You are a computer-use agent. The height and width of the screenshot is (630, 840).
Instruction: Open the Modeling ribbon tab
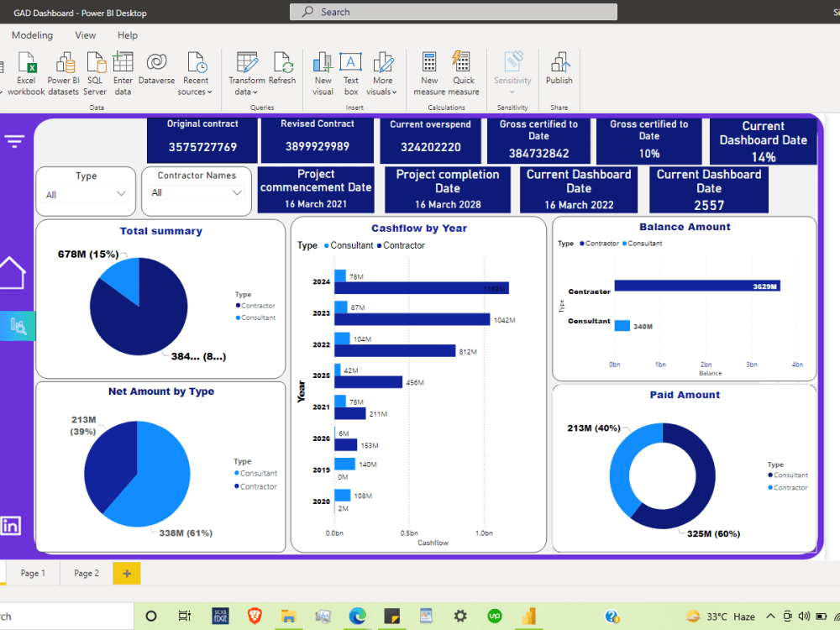point(32,35)
